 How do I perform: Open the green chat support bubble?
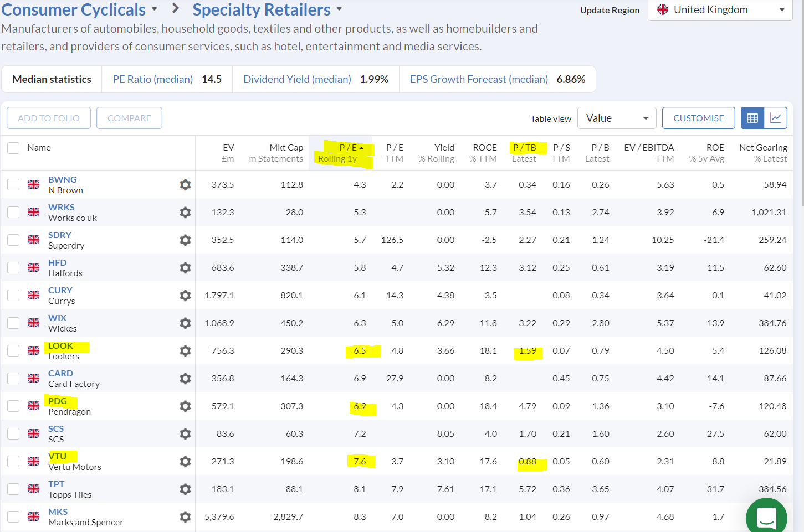[766, 517]
